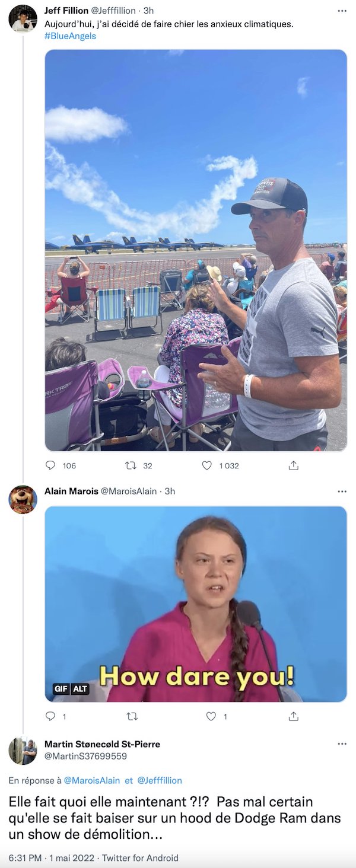Image resolution: width=356 pixels, height=868 pixels.
Task: Open the airshow photo in Jeff's tweet
Action: (x=196, y=250)
